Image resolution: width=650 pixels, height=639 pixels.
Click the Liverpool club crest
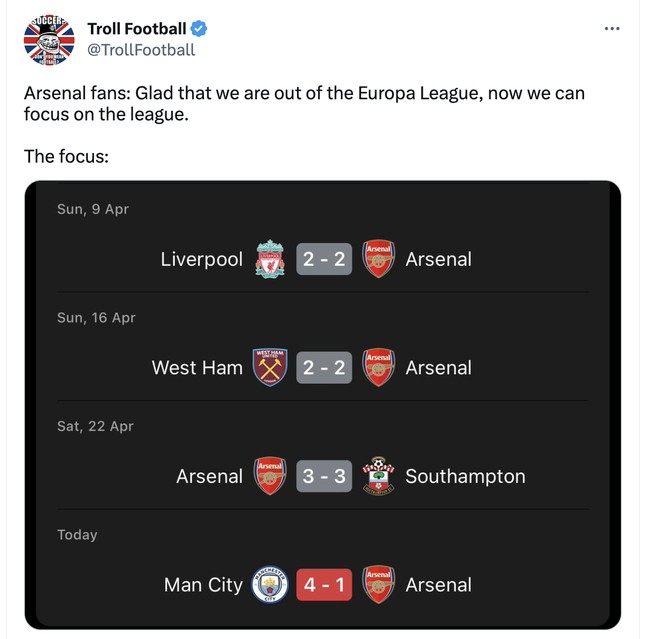pos(270,259)
